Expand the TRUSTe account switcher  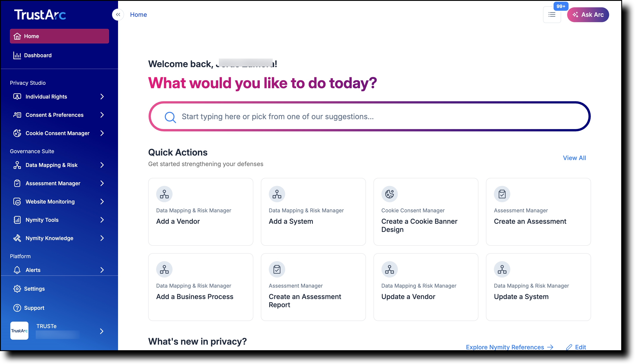point(102,331)
